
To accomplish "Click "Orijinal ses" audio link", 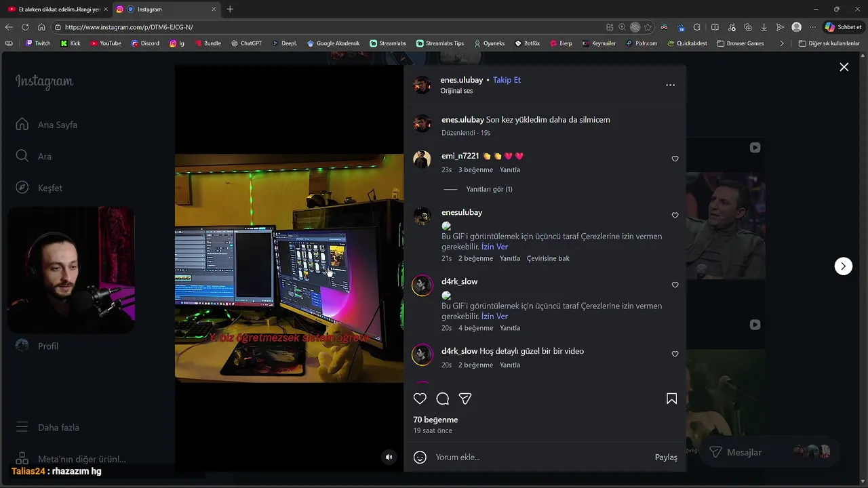I will tap(456, 91).
